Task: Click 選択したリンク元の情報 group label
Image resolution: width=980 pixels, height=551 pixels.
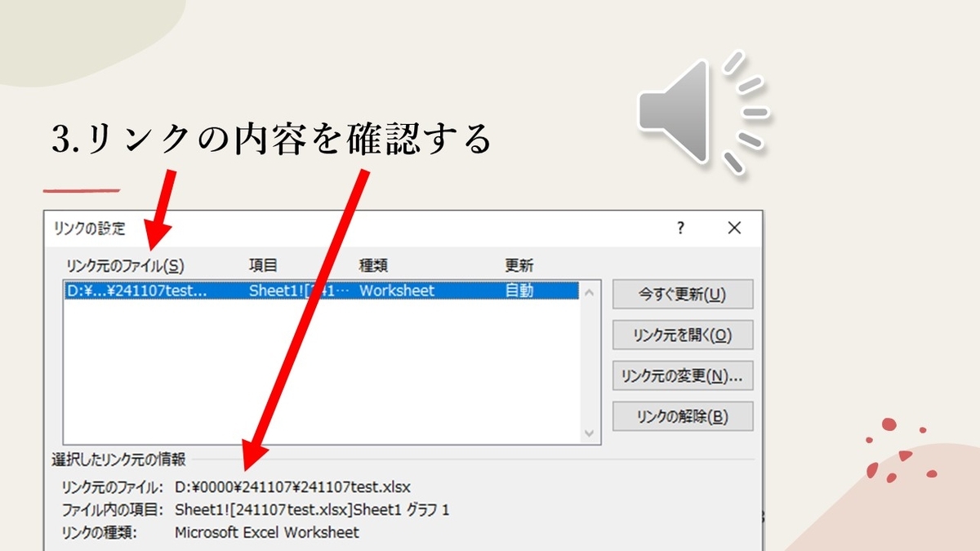Action: pyautogui.click(x=119, y=459)
